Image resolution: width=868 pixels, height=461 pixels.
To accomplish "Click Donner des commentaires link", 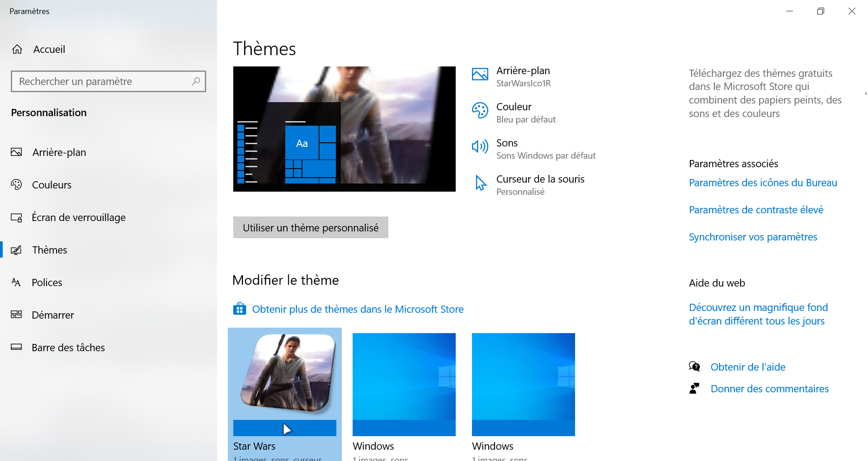I will point(769,389).
